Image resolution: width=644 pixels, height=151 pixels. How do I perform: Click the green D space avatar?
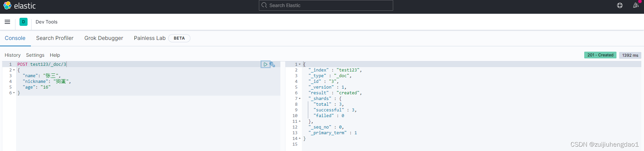(24, 22)
